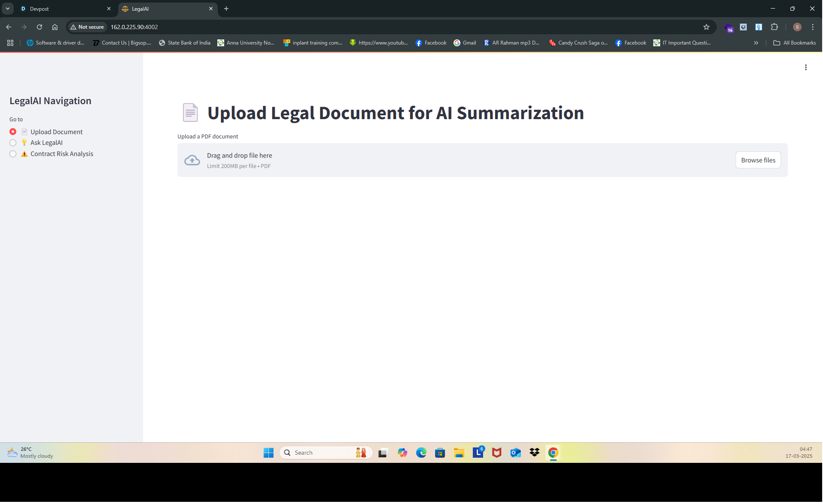Open the Streamlit app options menu
This screenshot has width=823, height=504.
point(806,67)
